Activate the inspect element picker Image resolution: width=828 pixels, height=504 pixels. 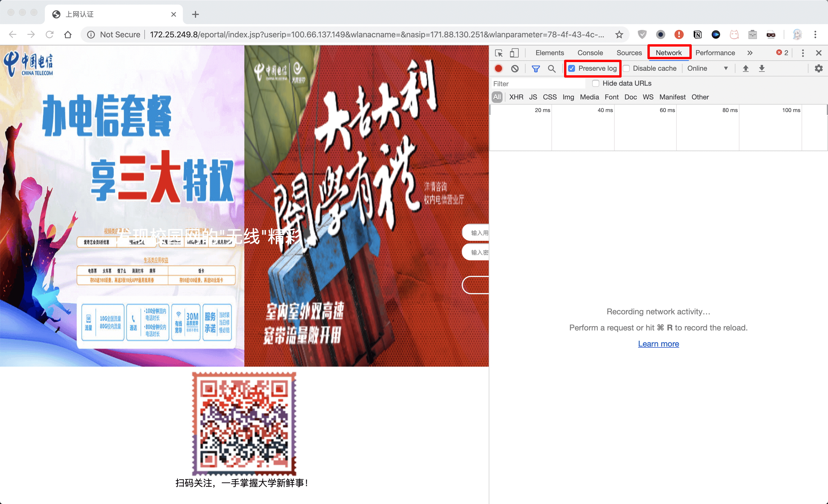[499, 53]
